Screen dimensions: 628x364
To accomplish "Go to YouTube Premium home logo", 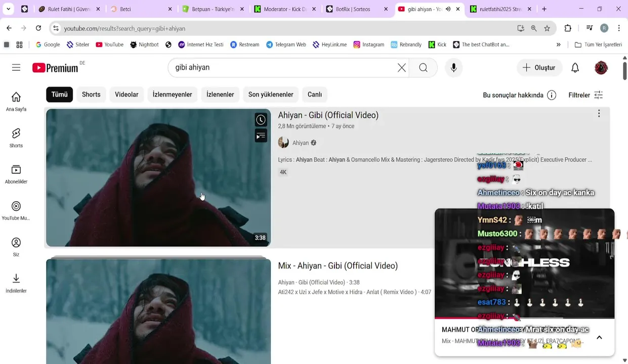I will click(x=55, y=68).
